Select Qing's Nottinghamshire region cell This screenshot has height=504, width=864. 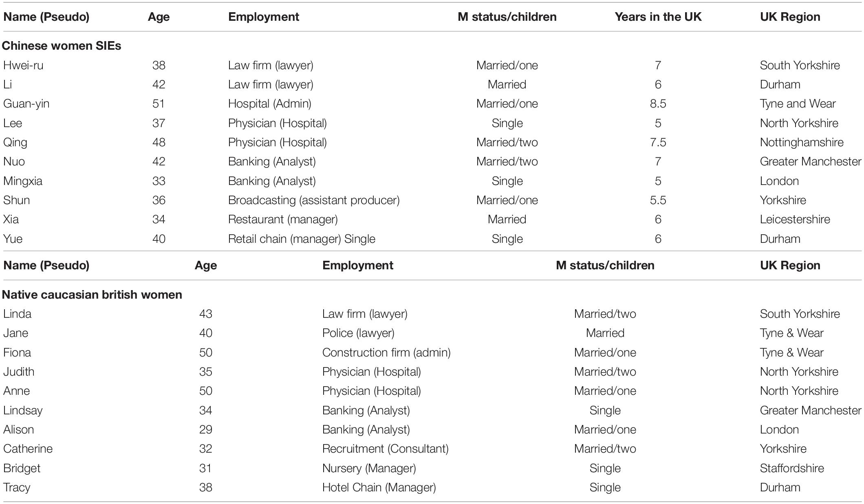point(802,142)
